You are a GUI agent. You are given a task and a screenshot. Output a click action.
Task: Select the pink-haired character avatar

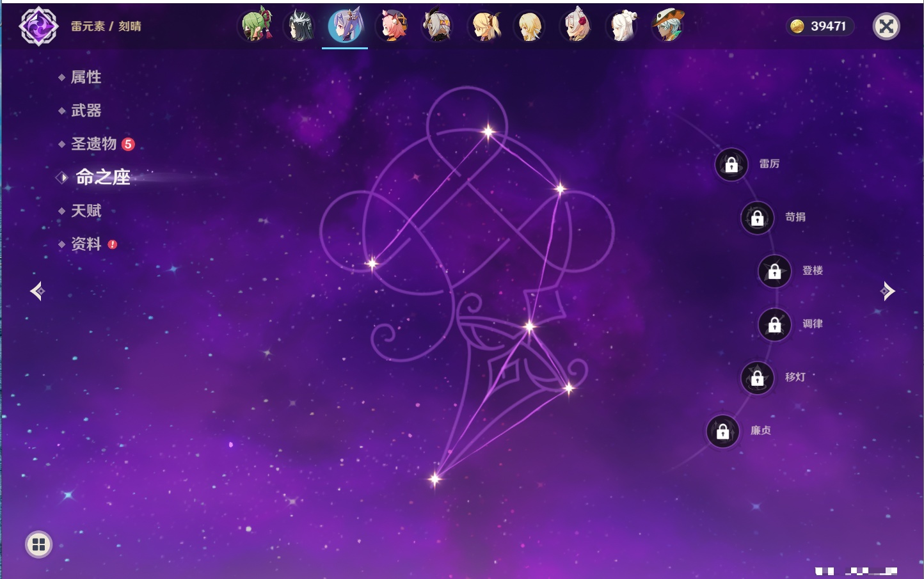click(392, 26)
